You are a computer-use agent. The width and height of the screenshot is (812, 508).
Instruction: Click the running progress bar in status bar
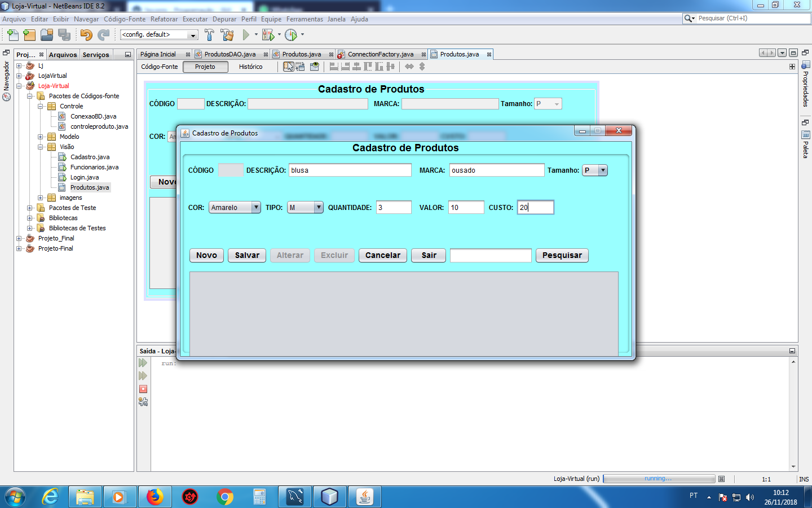(x=658, y=479)
